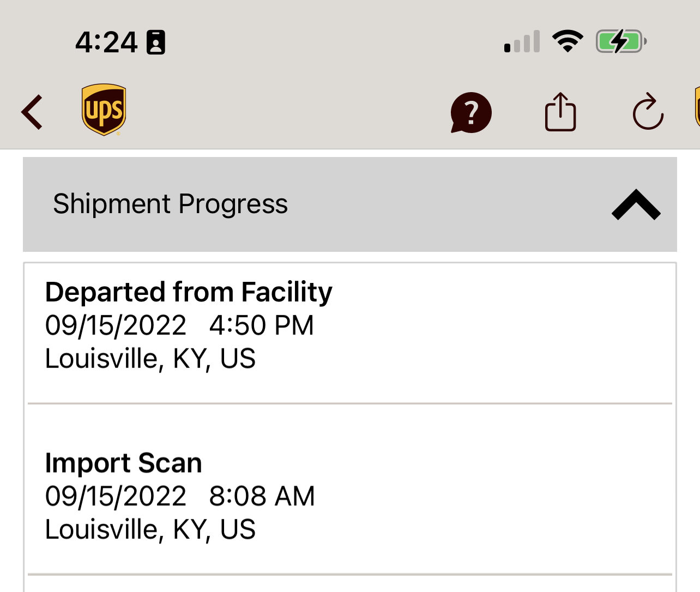Tap the Shipment Progress header label
Screen dimensions: 700x592
pyautogui.click(x=170, y=204)
